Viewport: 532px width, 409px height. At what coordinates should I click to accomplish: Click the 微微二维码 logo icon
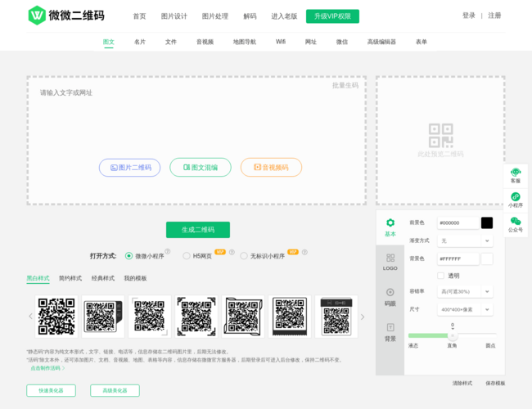pyautogui.click(x=36, y=16)
